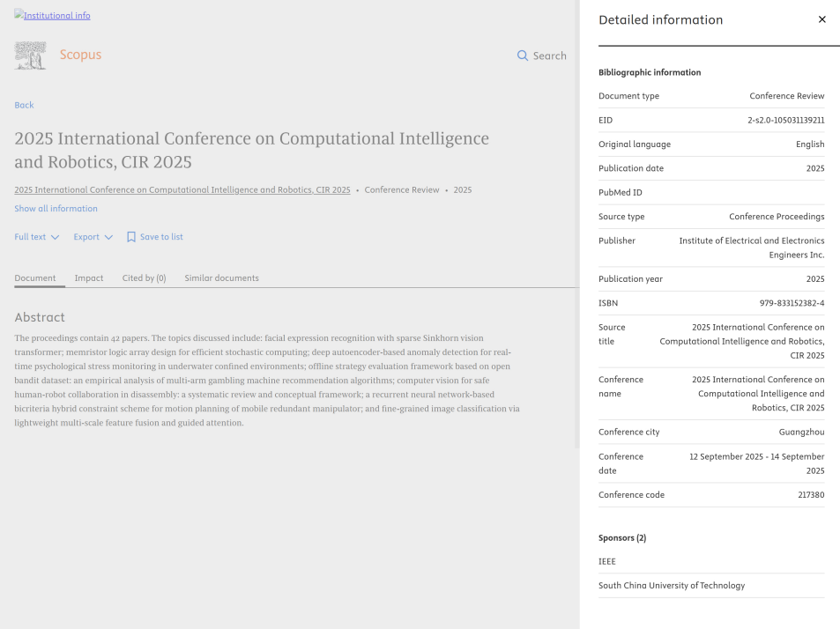840x629 pixels.
Task: Click the ISBN number 979-833152382-4
Action: click(792, 303)
